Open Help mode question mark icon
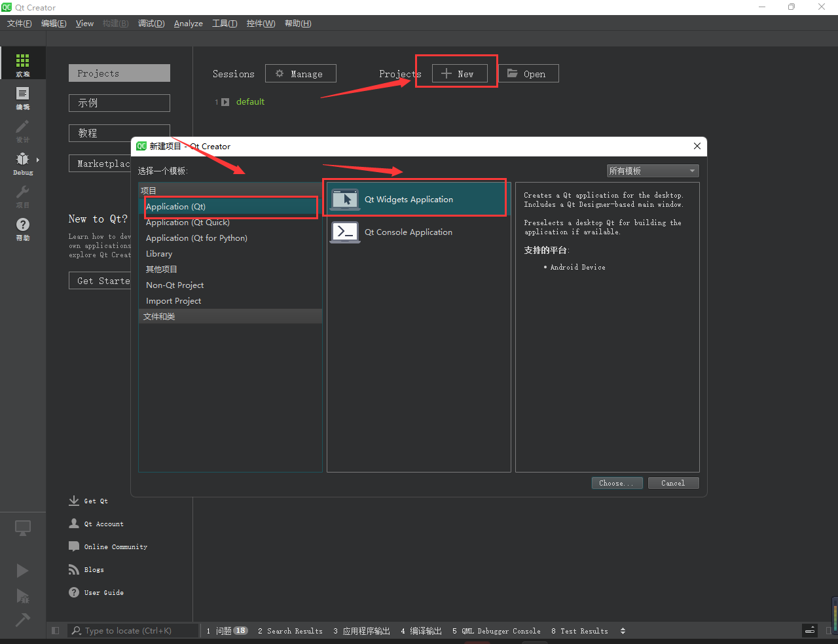838x644 pixels. 23,224
